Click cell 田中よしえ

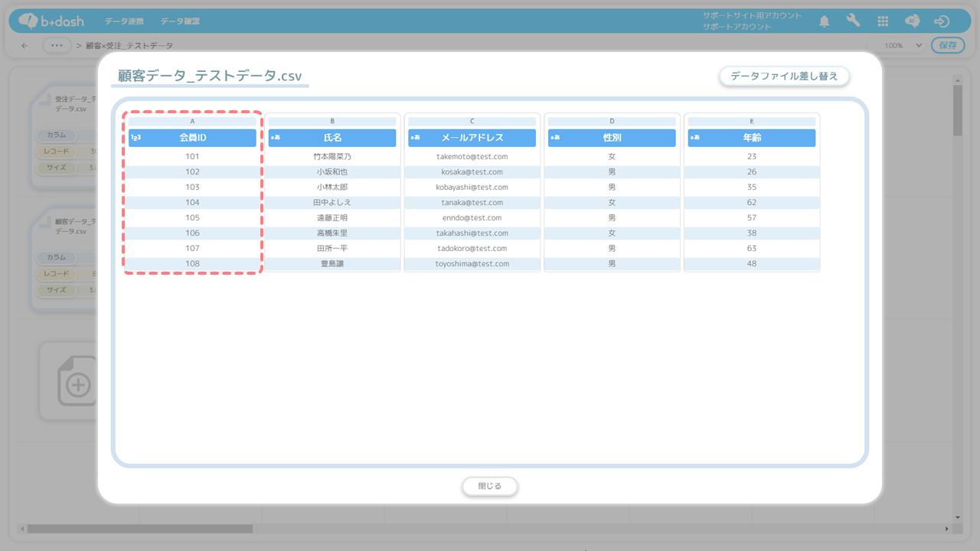pos(332,203)
